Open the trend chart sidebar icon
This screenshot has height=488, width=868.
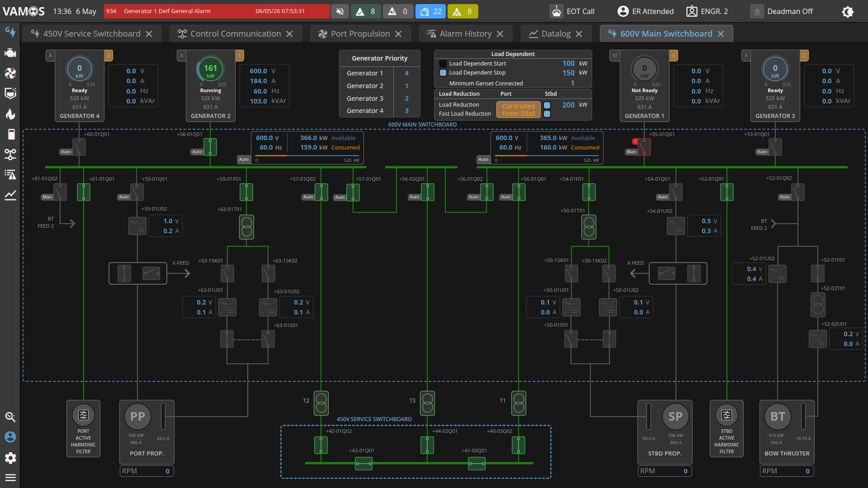point(10,195)
